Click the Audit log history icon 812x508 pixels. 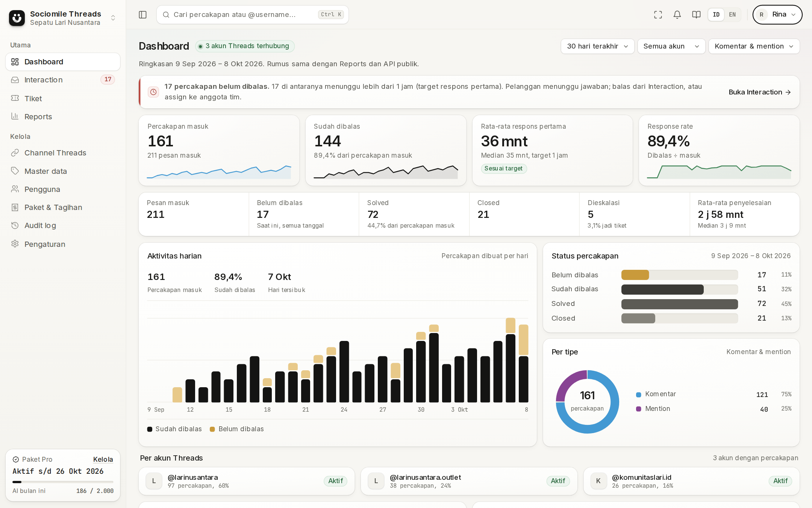(x=15, y=225)
